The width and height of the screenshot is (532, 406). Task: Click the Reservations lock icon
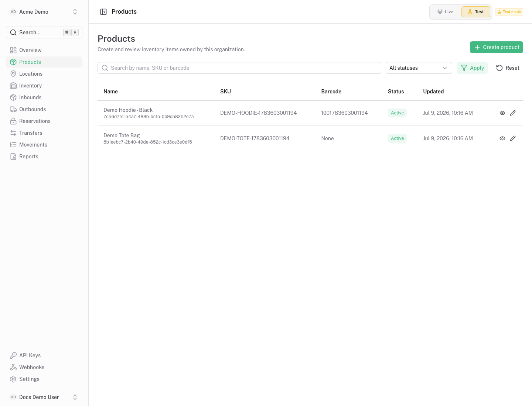point(13,121)
